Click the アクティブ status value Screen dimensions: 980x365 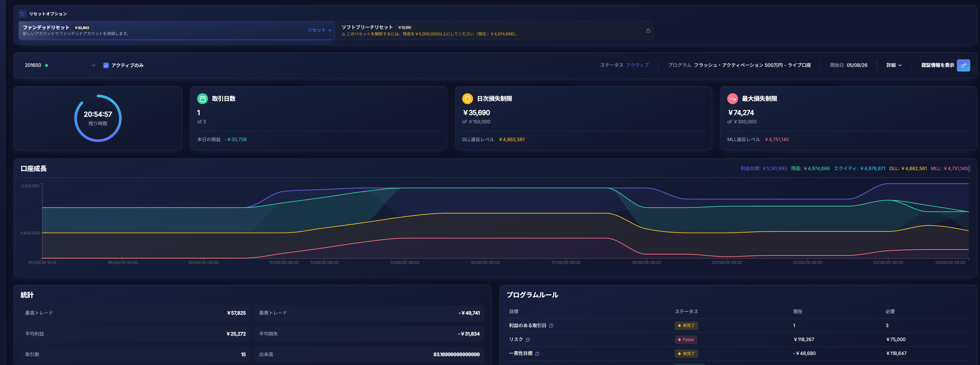(637, 65)
